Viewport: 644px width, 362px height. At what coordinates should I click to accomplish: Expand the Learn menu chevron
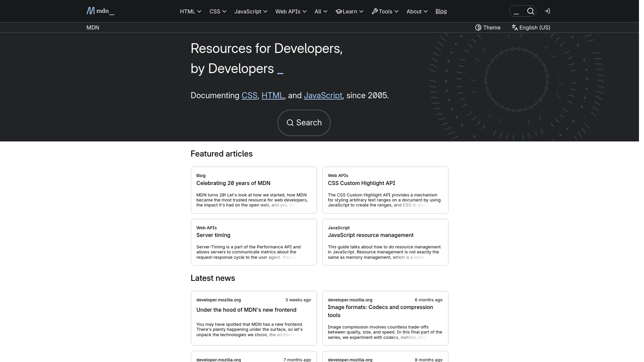pyautogui.click(x=361, y=11)
